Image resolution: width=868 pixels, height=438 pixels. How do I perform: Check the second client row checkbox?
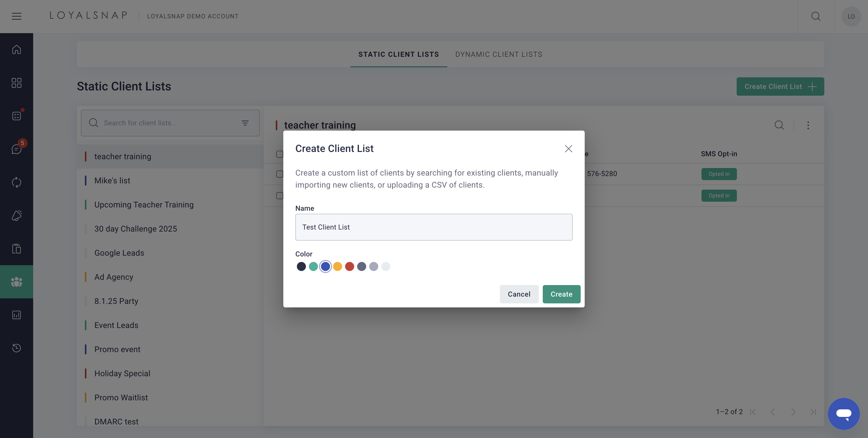point(280,195)
